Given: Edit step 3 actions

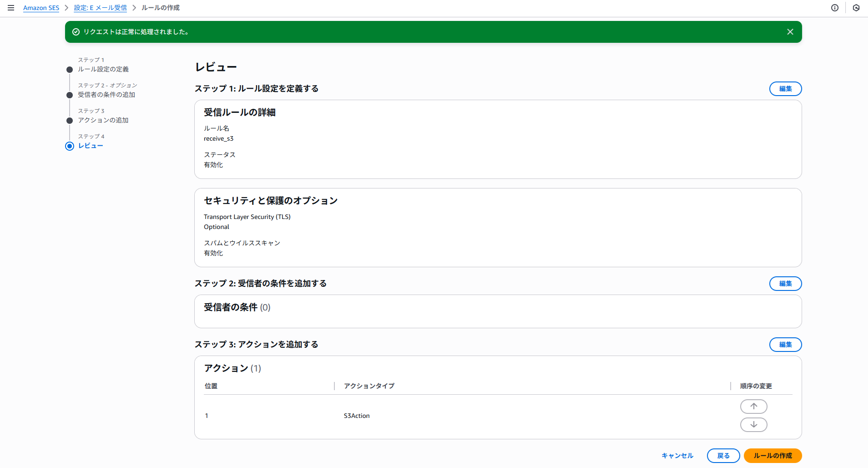Looking at the screenshot, I should click(785, 345).
